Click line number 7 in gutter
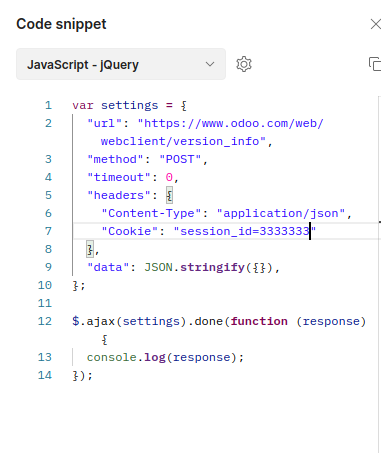 pos(48,231)
